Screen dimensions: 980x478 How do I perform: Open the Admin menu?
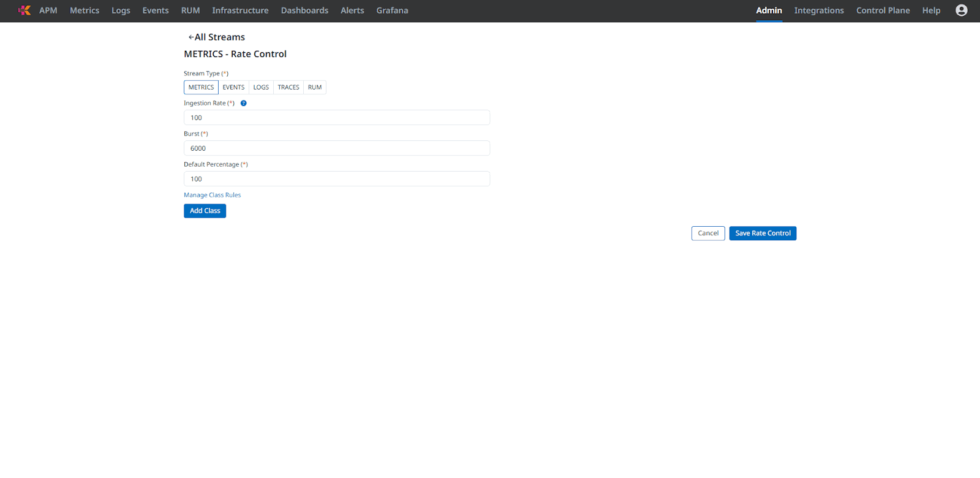[769, 10]
